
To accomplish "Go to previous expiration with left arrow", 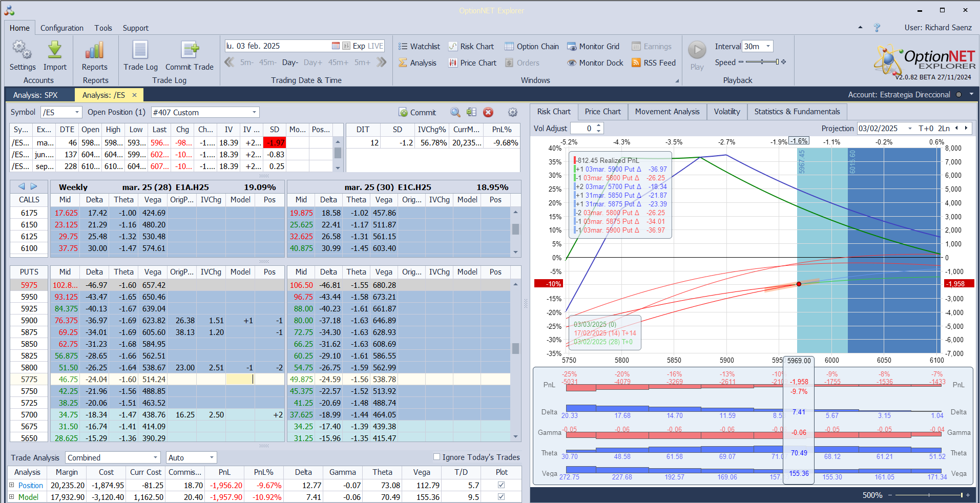I will 22,186.
